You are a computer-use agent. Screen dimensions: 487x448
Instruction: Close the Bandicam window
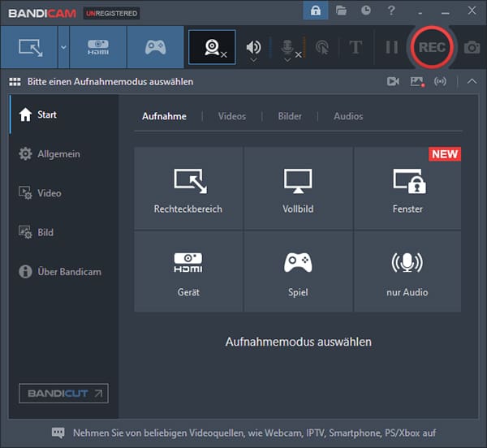tap(472, 11)
